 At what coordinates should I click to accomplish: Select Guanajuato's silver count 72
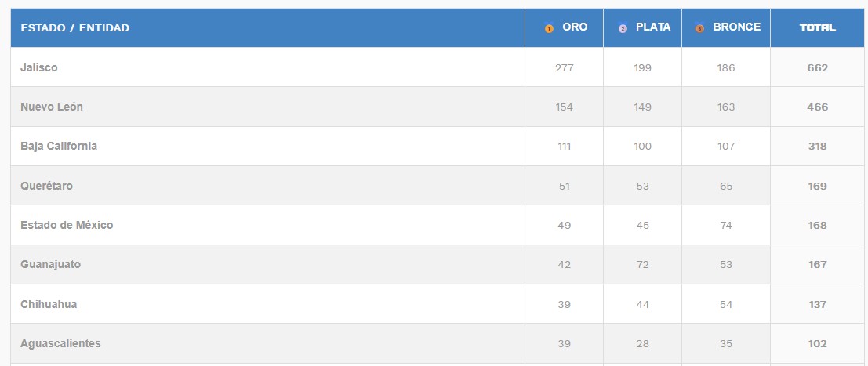coord(643,265)
